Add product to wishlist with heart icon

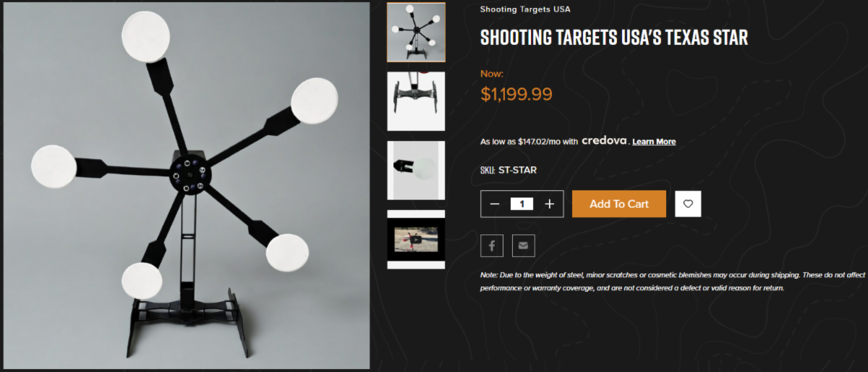688,204
